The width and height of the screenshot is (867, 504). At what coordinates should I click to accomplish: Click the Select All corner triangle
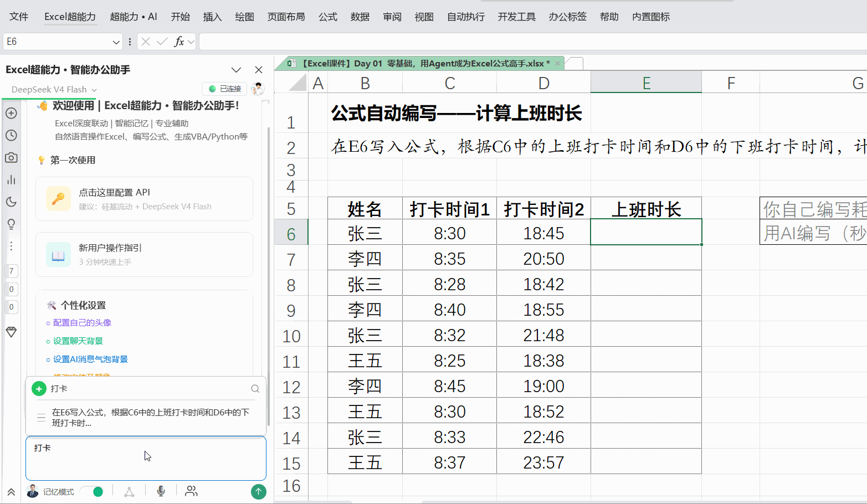point(297,83)
